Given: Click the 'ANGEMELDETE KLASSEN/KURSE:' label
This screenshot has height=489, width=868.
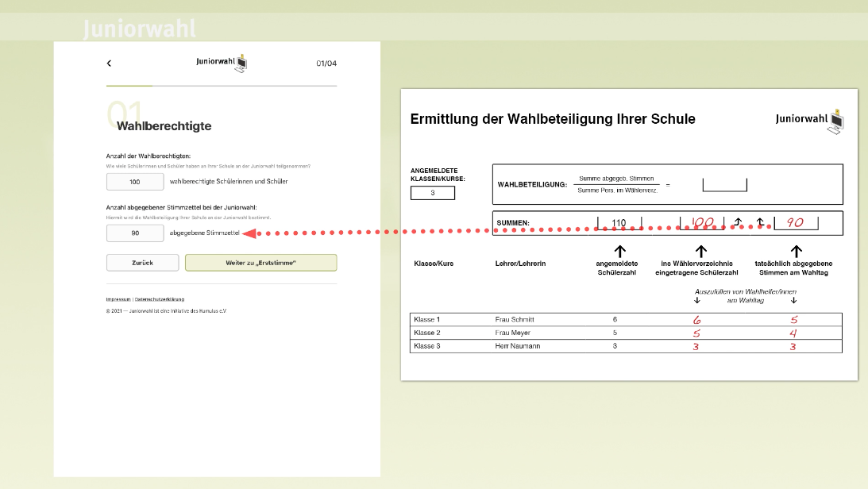Looking at the screenshot, I should 438,175.
